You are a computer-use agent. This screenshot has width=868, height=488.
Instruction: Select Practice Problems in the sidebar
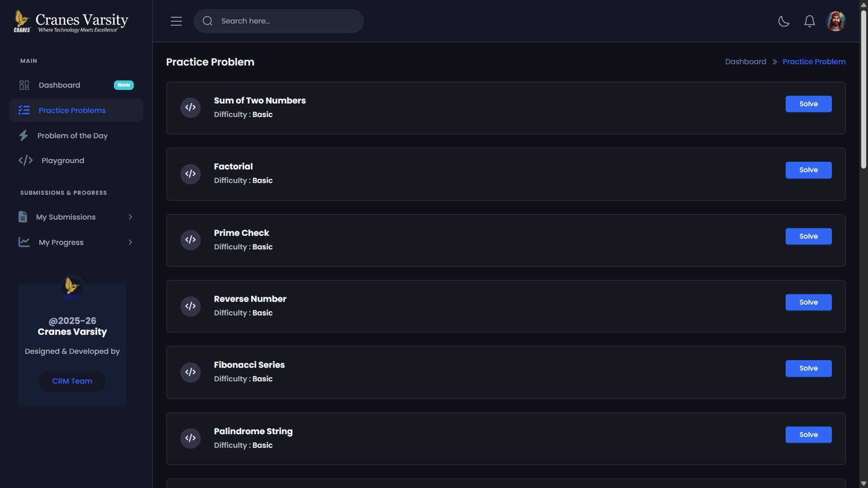(72, 111)
